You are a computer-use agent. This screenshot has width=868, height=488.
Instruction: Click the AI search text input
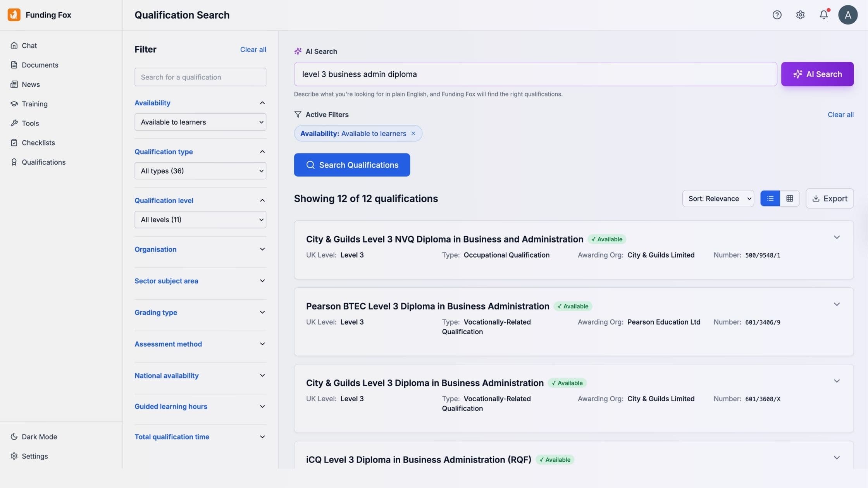536,74
